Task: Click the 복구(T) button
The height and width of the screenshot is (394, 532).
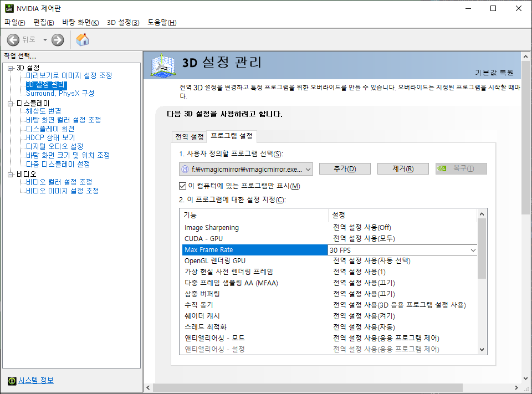Action: tap(461, 168)
